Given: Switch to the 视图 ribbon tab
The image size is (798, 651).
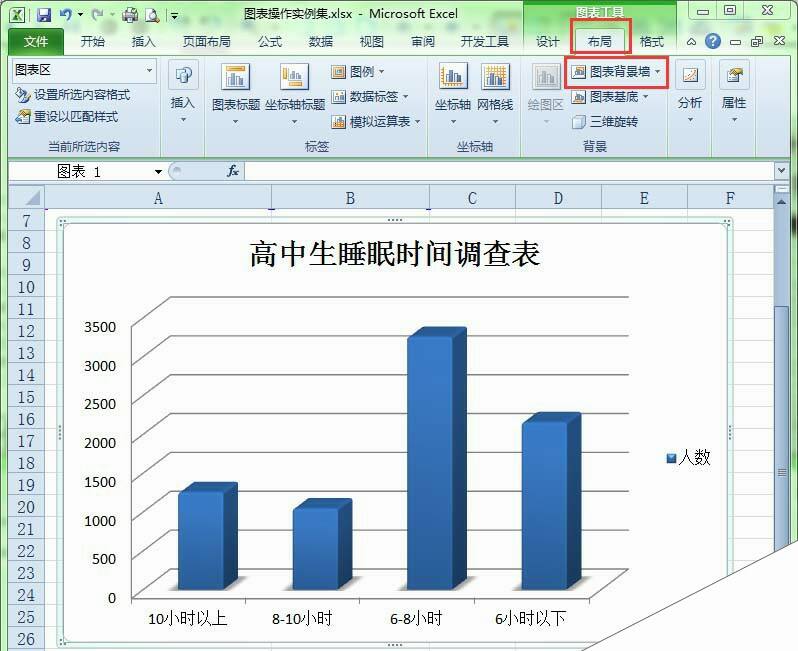Looking at the screenshot, I should pos(372,42).
